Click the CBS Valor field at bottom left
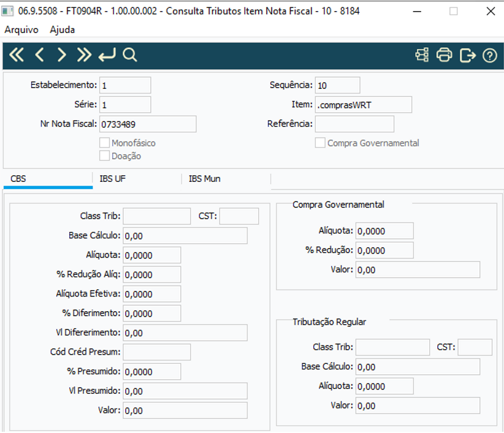The height and width of the screenshot is (433, 504). tap(185, 410)
